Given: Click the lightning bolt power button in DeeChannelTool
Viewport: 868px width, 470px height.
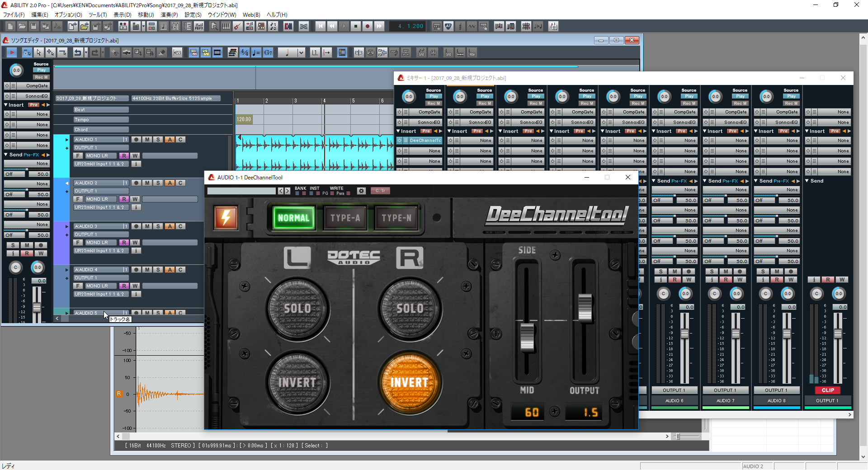Looking at the screenshot, I should 226,217.
